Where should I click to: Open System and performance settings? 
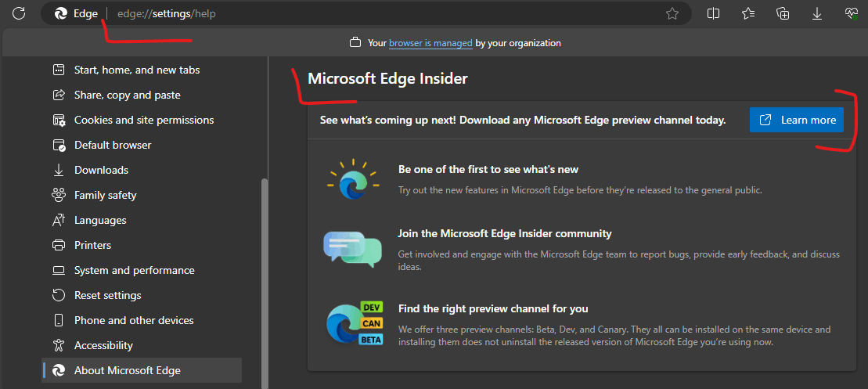(x=142, y=271)
